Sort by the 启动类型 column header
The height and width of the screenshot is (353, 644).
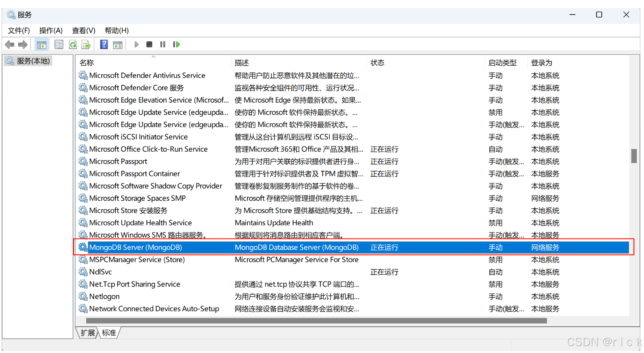tap(506, 62)
